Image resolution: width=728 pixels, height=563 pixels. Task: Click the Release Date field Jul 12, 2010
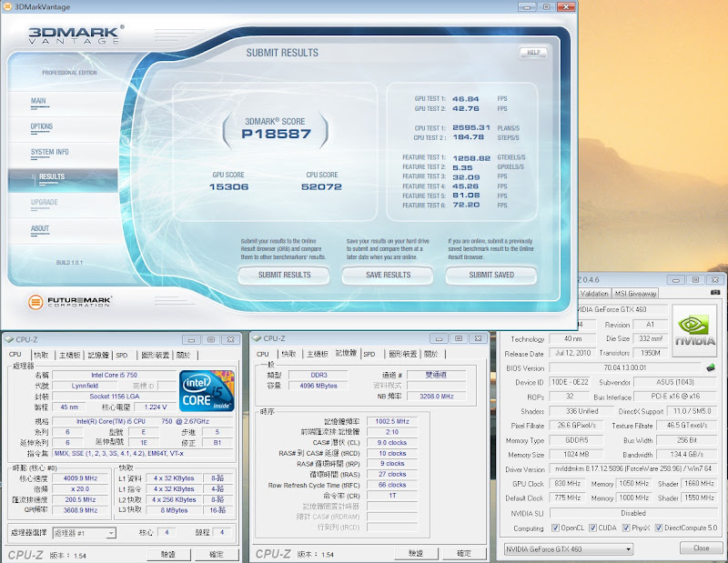[572, 353]
